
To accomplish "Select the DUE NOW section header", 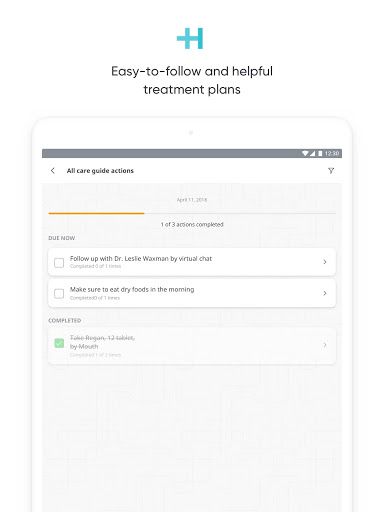I will tap(62, 238).
